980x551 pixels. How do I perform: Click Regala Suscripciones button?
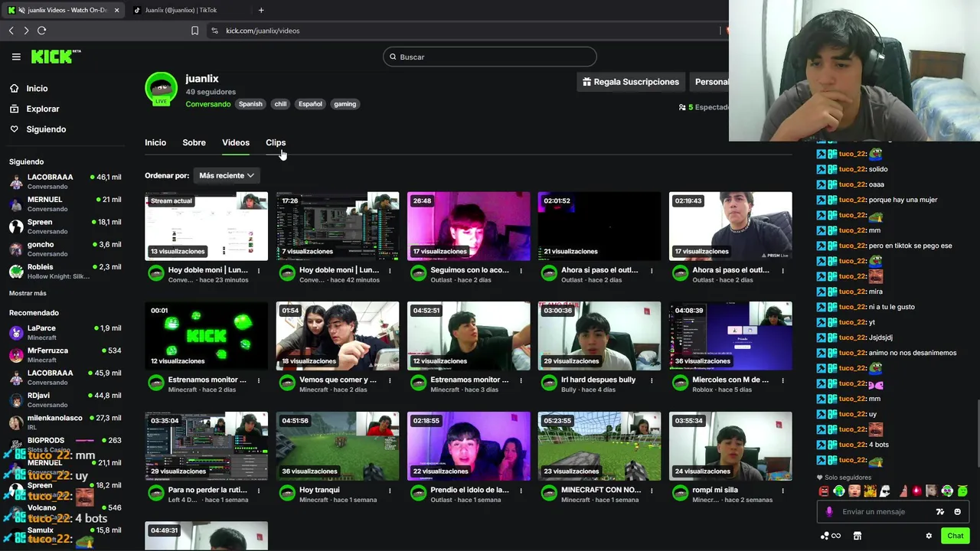(x=631, y=82)
